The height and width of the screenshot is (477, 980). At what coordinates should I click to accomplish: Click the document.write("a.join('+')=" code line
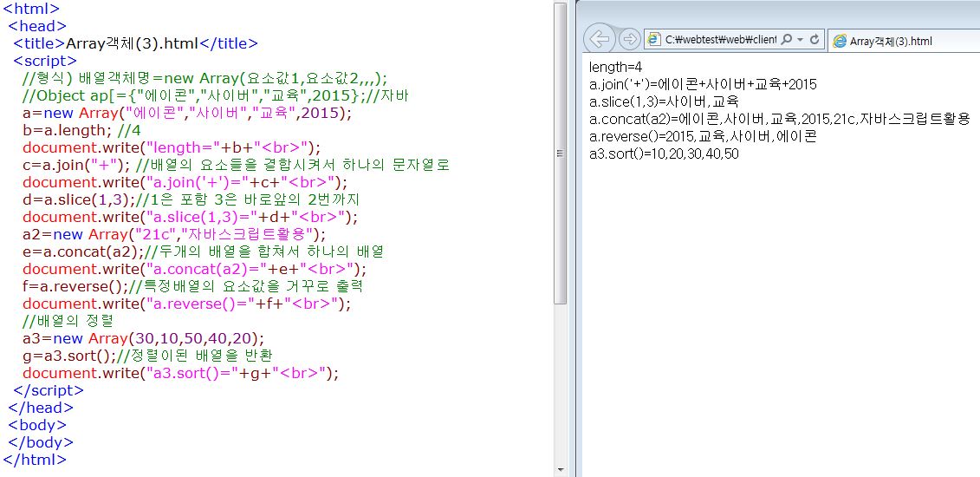(185, 182)
